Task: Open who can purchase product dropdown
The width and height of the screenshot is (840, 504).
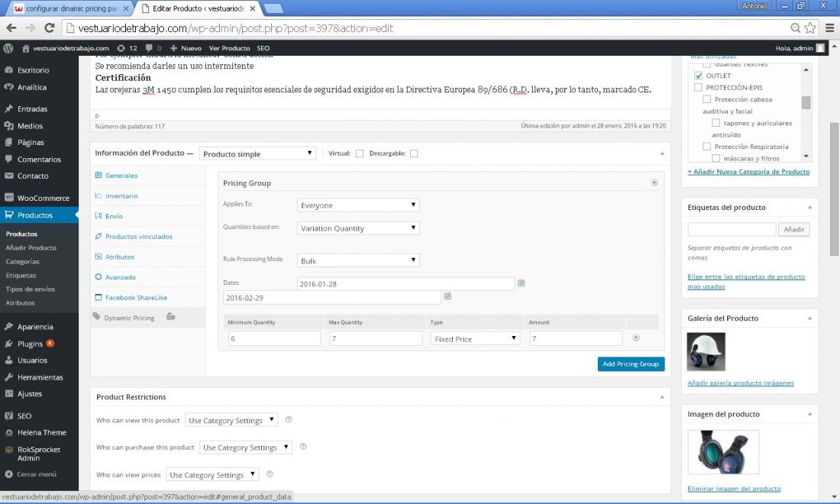Action: click(246, 447)
